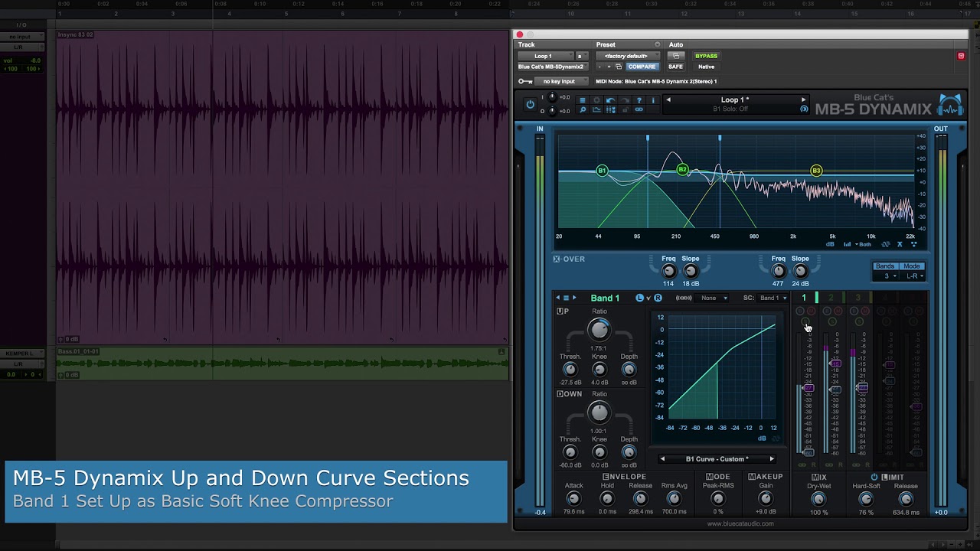Click the UP Ratio knob showing 1.75:1
This screenshot has height=551, width=980.
599,330
